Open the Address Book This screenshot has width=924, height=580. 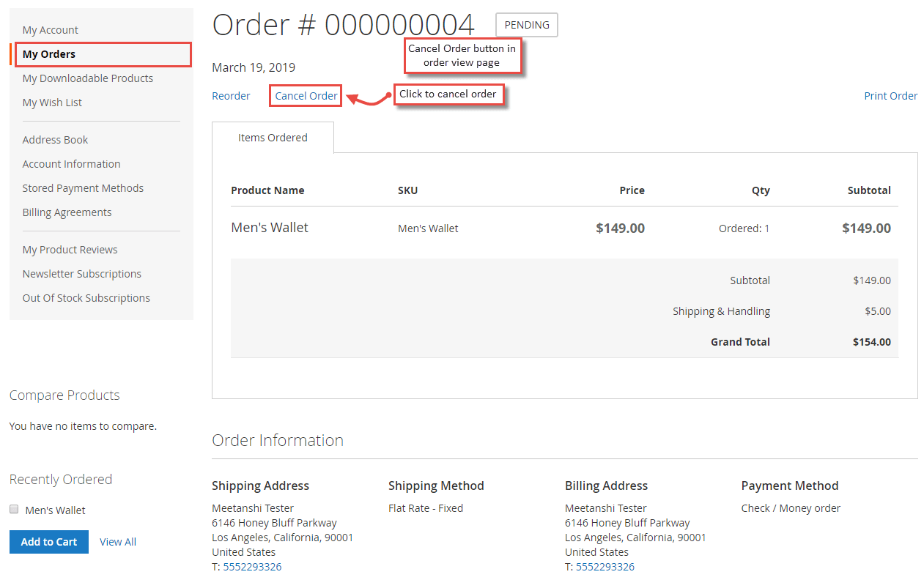55,139
